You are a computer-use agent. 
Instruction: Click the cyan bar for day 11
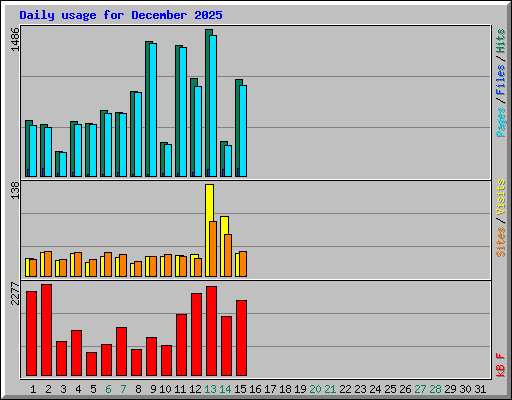point(183,112)
